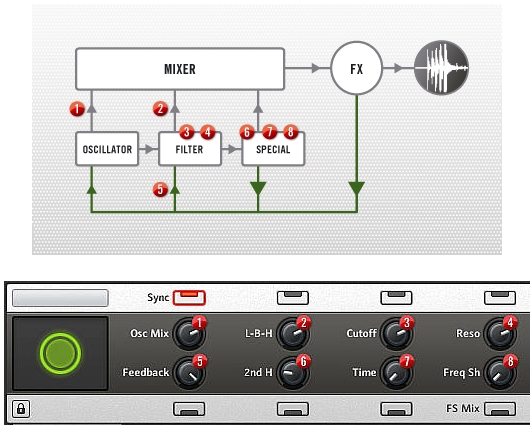Toggle the top button above L-B-H knob
This screenshot has height=429, width=530.
tap(293, 298)
